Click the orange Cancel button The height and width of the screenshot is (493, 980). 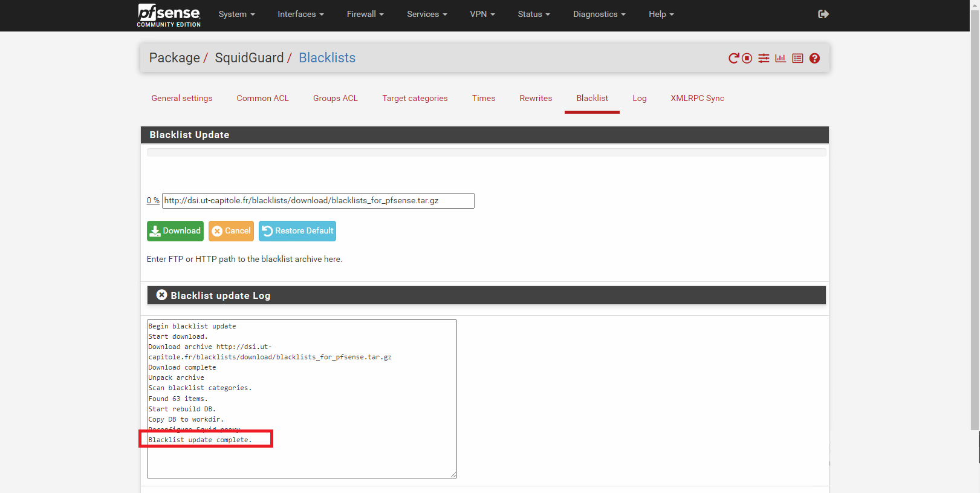tap(231, 231)
